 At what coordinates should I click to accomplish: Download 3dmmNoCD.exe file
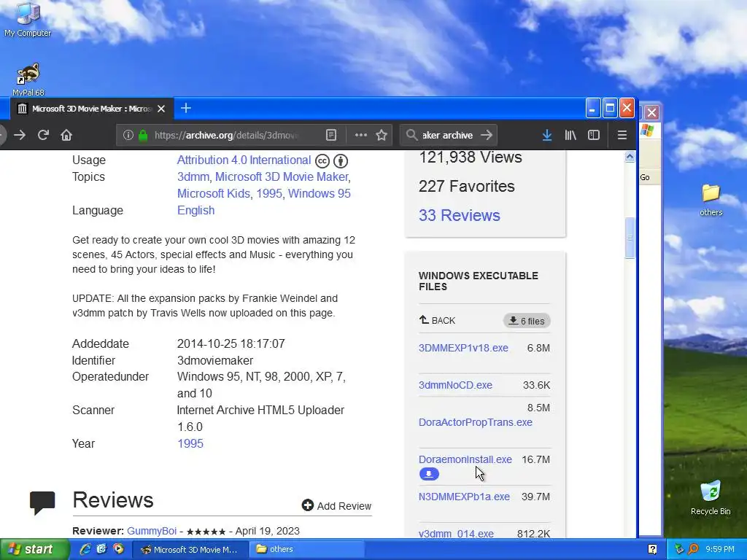pos(455,385)
